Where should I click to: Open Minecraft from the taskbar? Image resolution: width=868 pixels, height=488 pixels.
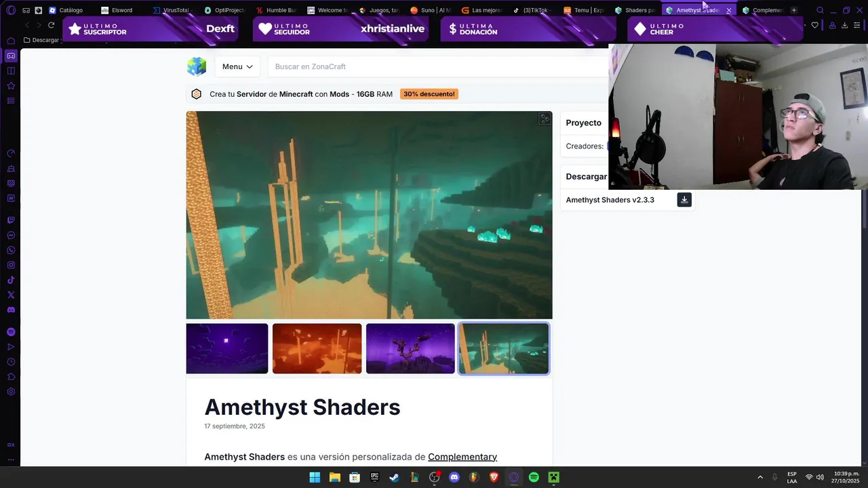tap(553, 477)
